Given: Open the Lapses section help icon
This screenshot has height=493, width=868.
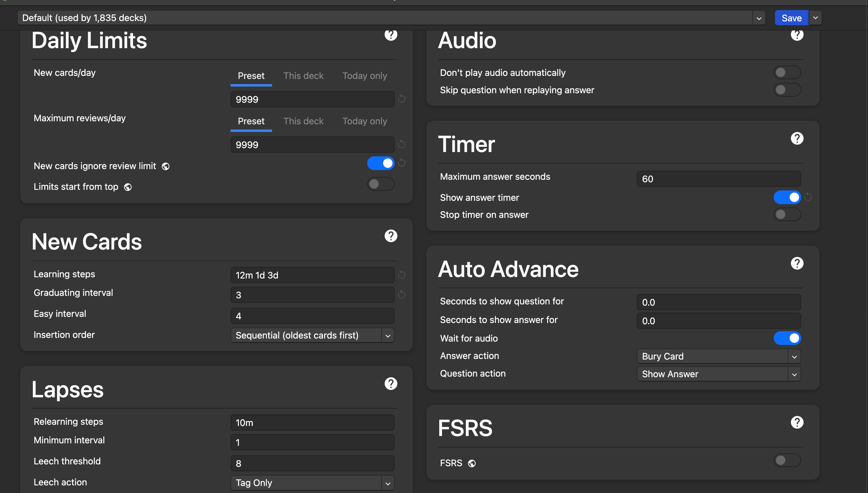Looking at the screenshot, I should coord(390,384).
